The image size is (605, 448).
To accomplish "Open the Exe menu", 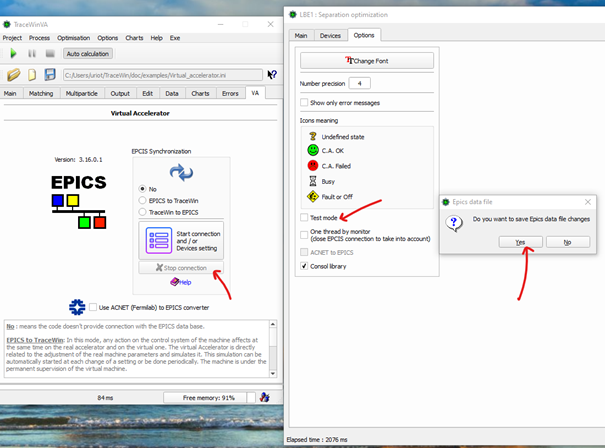I will 175,38.
